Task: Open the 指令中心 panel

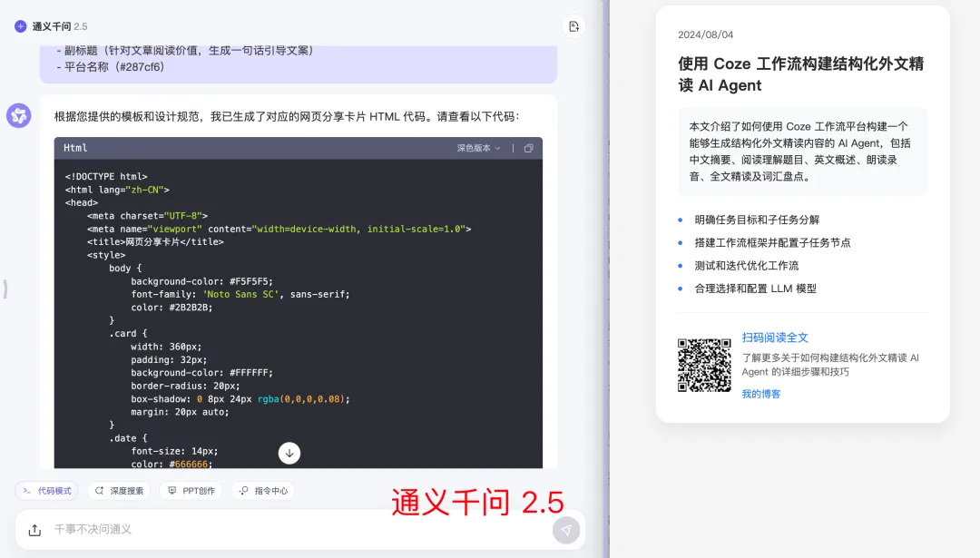Action: (263, 491)
